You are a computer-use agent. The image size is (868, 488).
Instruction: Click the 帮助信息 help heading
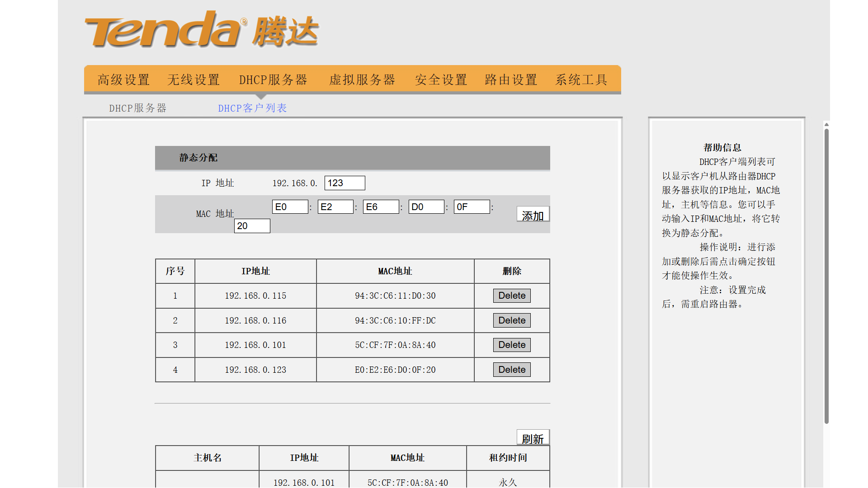pos(722,148)
